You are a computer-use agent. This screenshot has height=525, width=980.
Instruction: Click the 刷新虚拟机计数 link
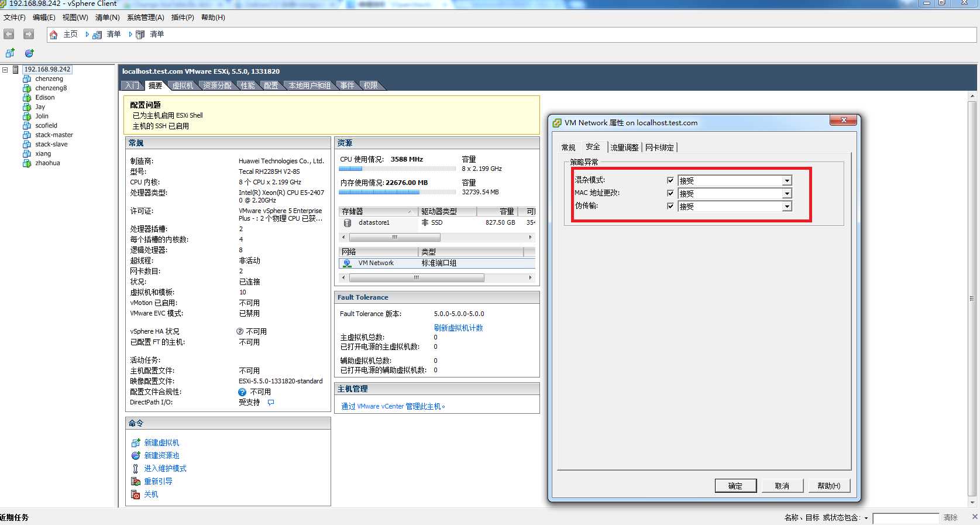point(459,328)
